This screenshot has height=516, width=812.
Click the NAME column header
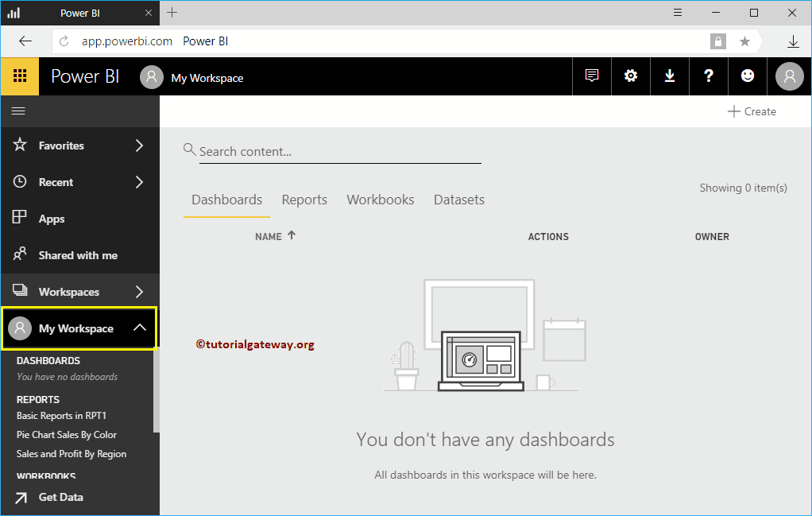(x=269, y=237)
